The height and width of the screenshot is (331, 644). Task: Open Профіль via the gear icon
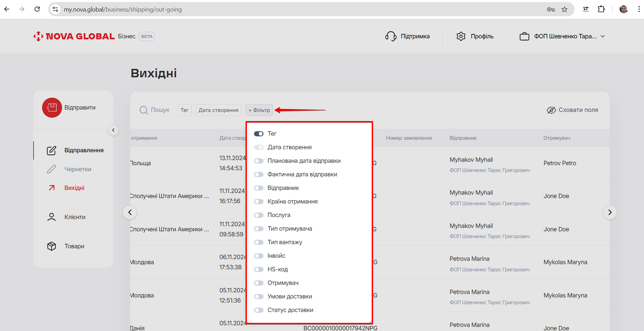click(x=461, y=36)
